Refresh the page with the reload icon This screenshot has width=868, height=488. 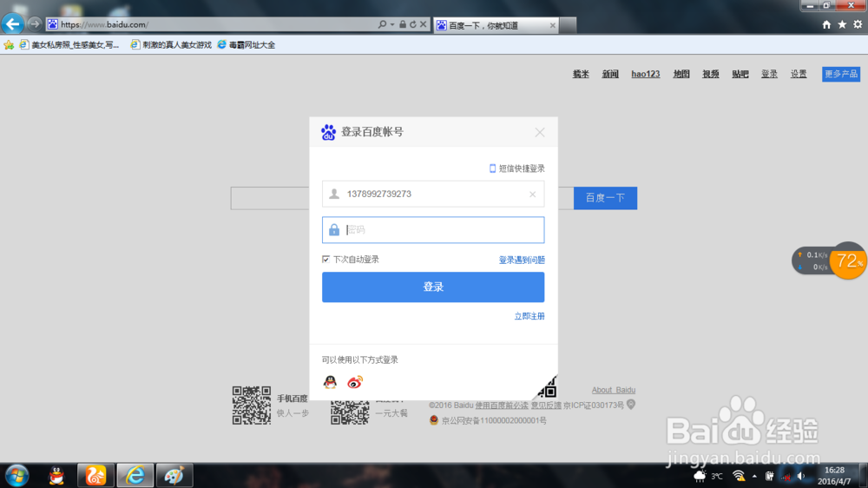413,24
